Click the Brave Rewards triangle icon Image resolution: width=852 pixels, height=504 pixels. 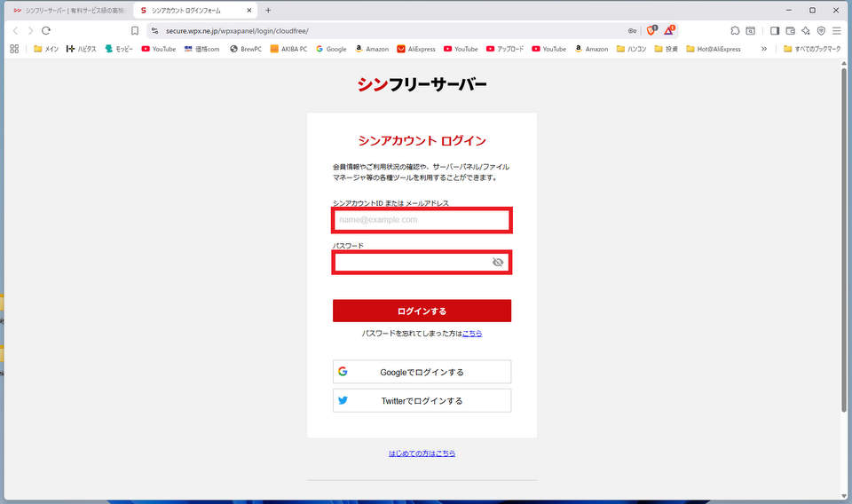click(669, 30)
